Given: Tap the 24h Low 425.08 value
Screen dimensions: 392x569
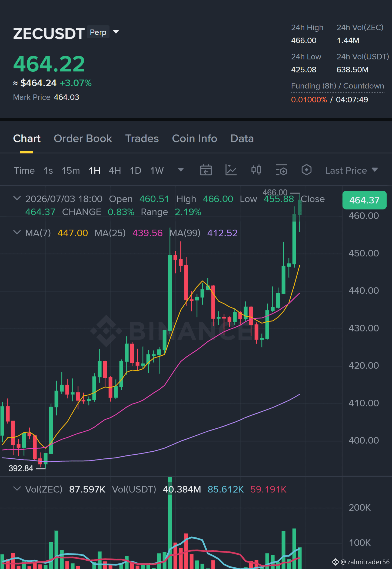Looking at the screenshot, I should point(304,70).
